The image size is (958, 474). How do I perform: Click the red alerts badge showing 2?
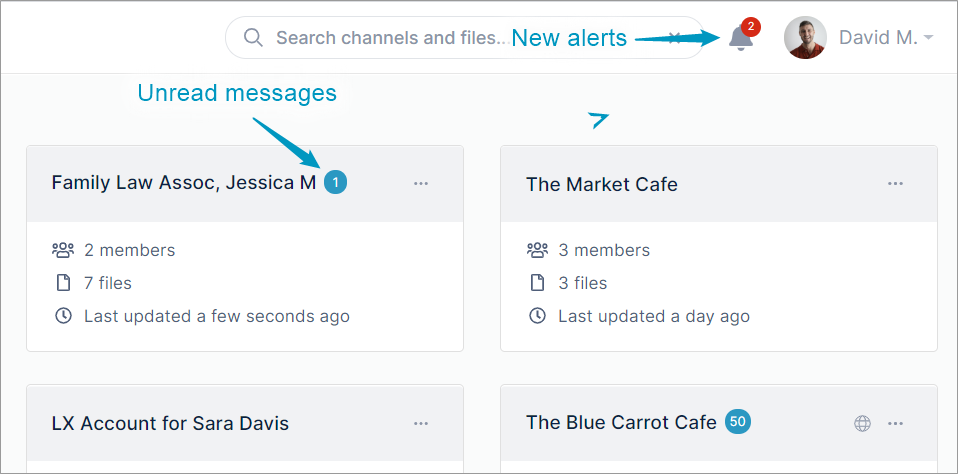(x=750, y=27)
